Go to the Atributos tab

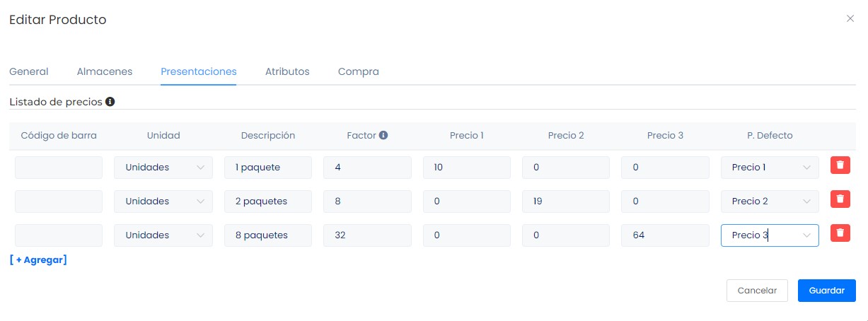tap(287, 71)
